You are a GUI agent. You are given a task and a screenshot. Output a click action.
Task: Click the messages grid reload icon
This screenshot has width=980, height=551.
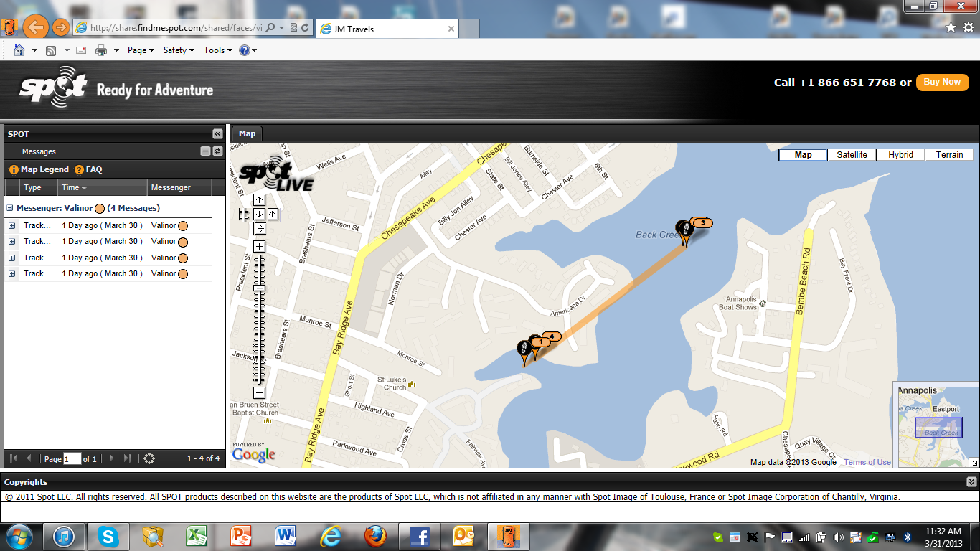point(149,458)
